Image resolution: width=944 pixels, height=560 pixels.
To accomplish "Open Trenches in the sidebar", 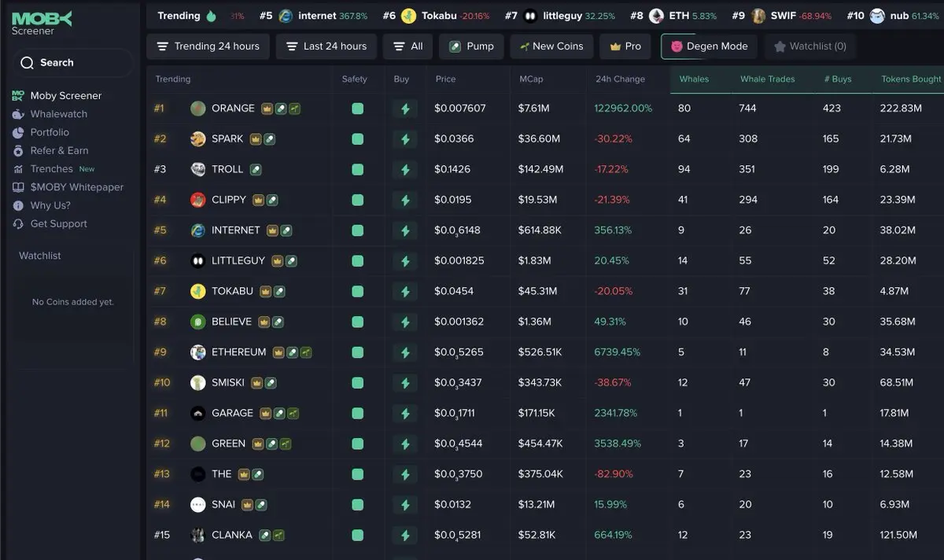I will coord(53,169).
